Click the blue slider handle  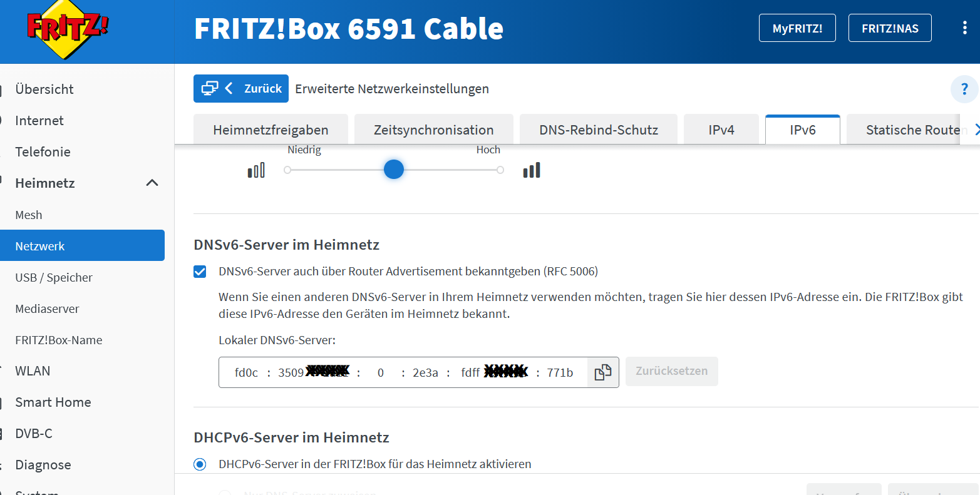pyautogui.click(x=393, y=170)
